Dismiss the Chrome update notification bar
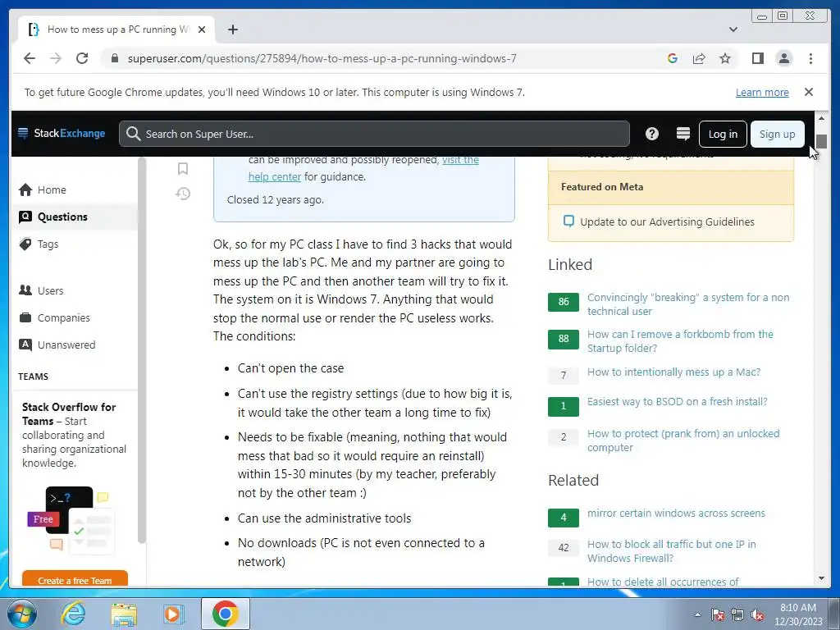The height and width of the screenshot is (630, 840). coord(808,92)
